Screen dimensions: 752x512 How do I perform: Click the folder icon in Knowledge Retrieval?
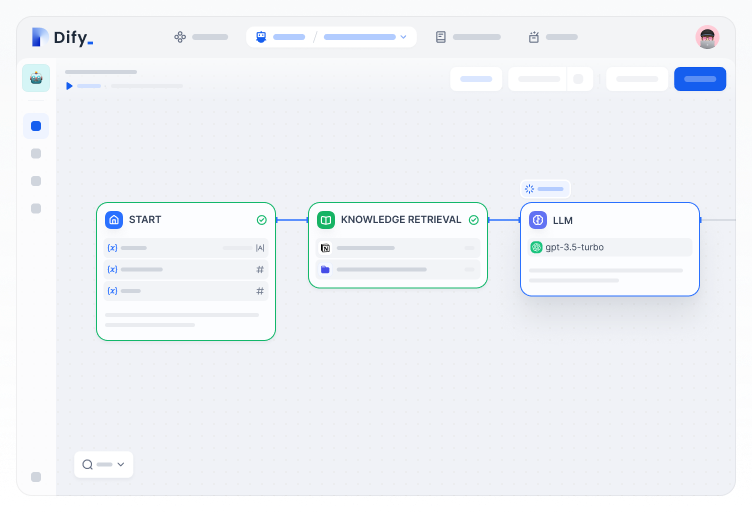tap(325, 269)
